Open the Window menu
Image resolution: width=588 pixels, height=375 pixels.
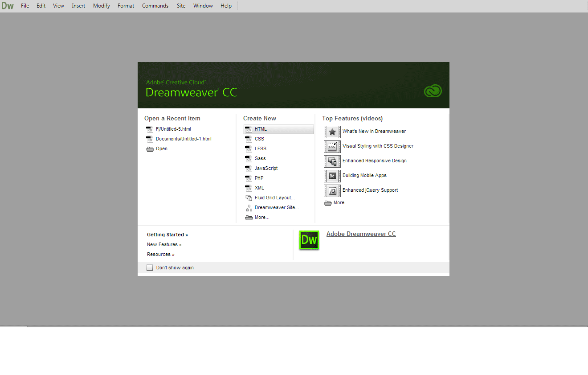pos(203,6)
